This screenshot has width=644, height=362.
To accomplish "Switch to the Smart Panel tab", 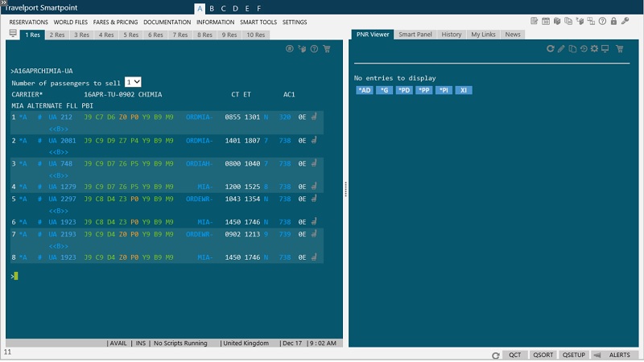I will [x=415, y=35].
